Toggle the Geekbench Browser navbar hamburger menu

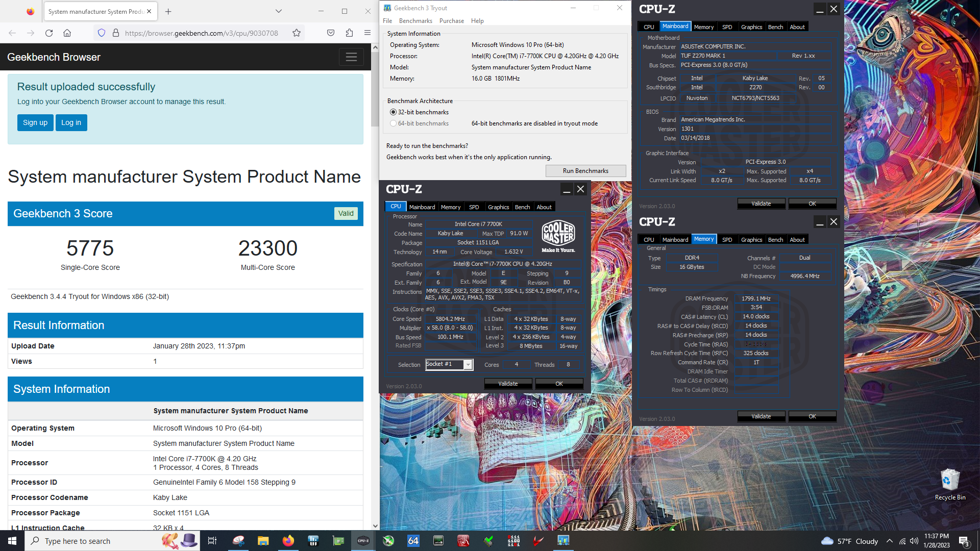[x=351, y=57]
